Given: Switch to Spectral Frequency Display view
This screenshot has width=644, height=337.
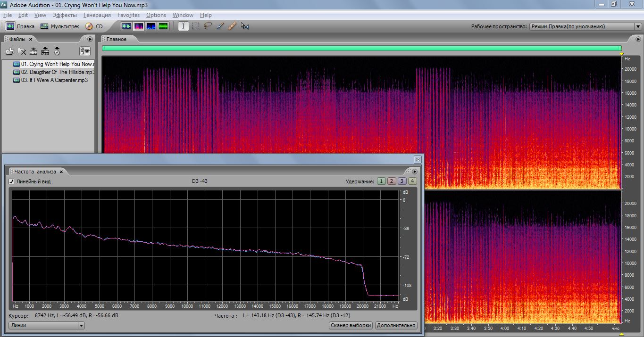Looking at the screenshot, I should pyautogui.click(x=139, y=26).
